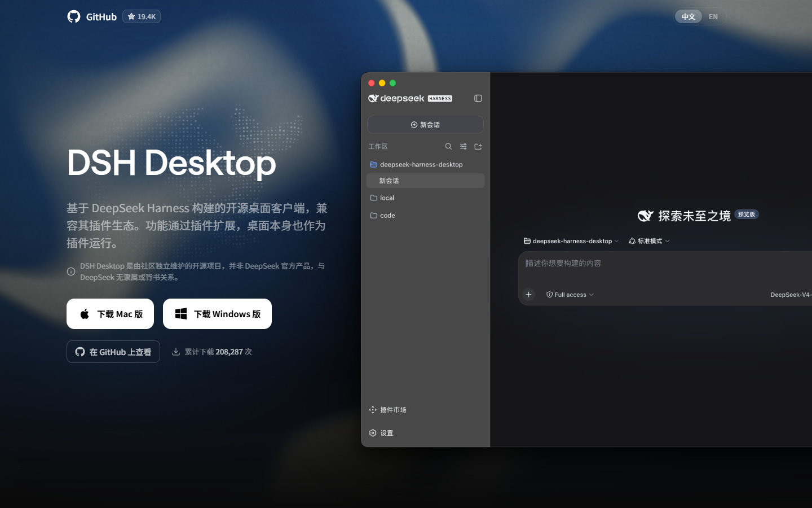Start a 新会话 with the top button

(425, 125)
